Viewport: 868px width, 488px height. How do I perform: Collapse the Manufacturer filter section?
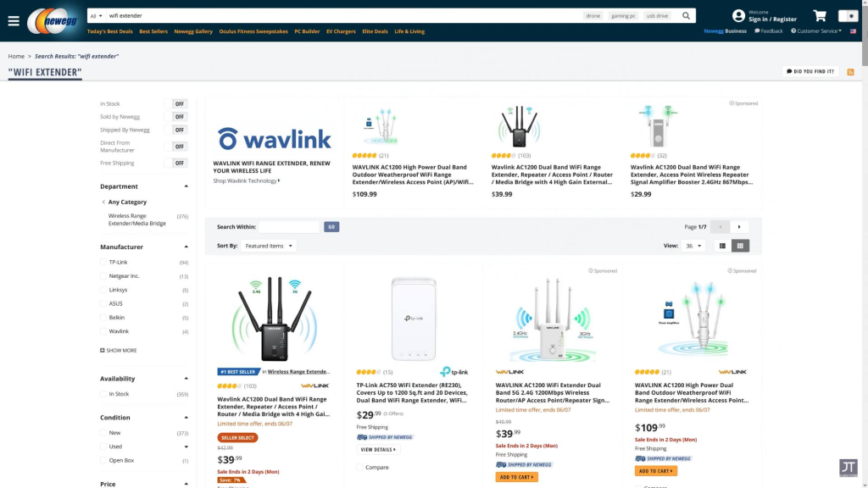tap(186, 247)
